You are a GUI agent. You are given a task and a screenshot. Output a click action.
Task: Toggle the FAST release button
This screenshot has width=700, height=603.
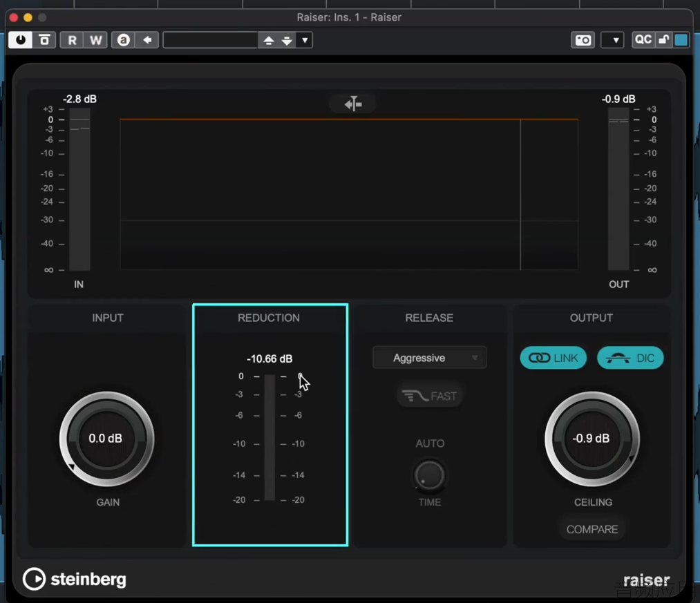pyautogui.click(x=429, y=396)
